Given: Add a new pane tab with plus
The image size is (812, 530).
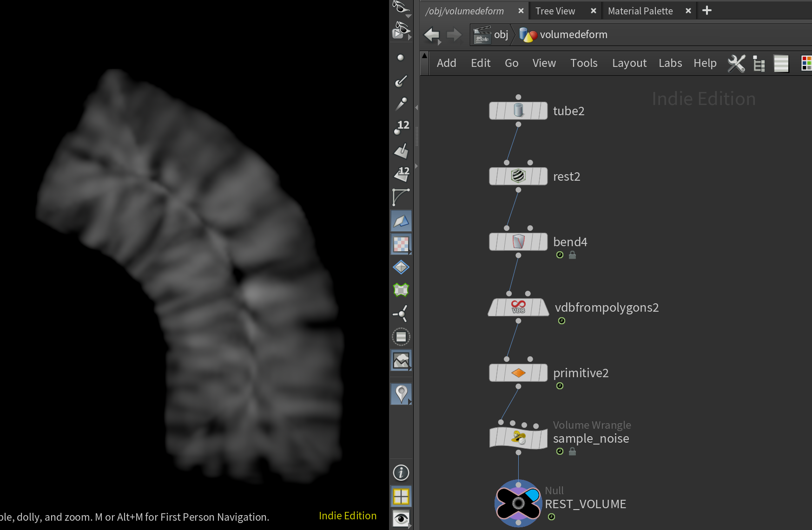Looking at the screenshot, I should click(706, 11).
